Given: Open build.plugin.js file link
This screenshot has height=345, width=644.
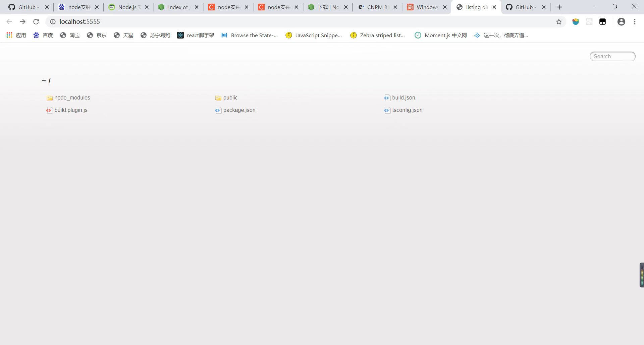Looking at the screenshot, I should point(71,110).
